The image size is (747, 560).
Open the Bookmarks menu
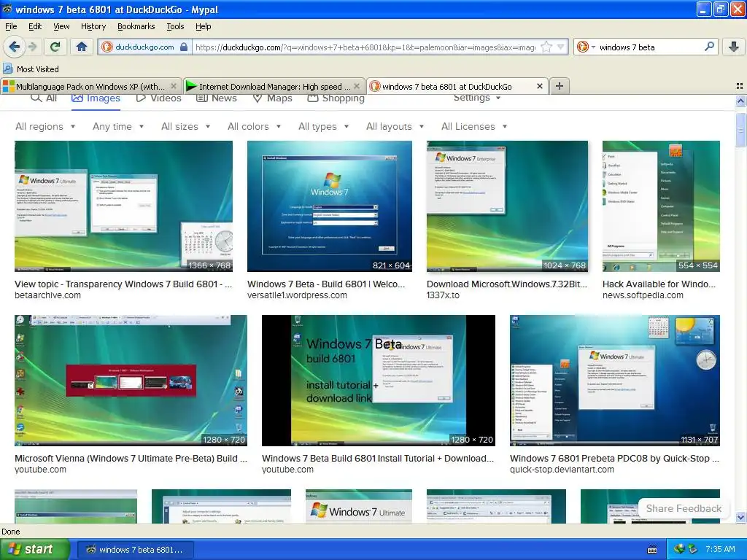click(136, 26)
